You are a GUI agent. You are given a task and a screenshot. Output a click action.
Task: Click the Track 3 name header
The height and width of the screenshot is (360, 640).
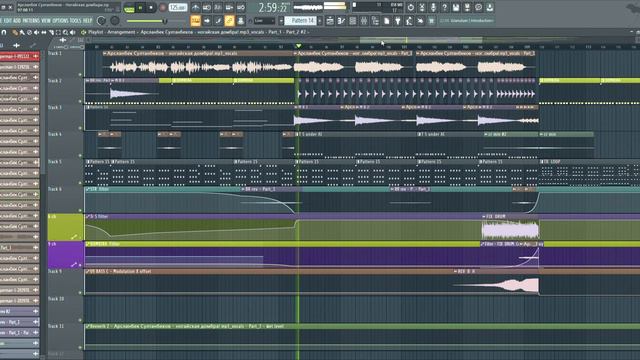pyautogui.click(x=55, y=108)
